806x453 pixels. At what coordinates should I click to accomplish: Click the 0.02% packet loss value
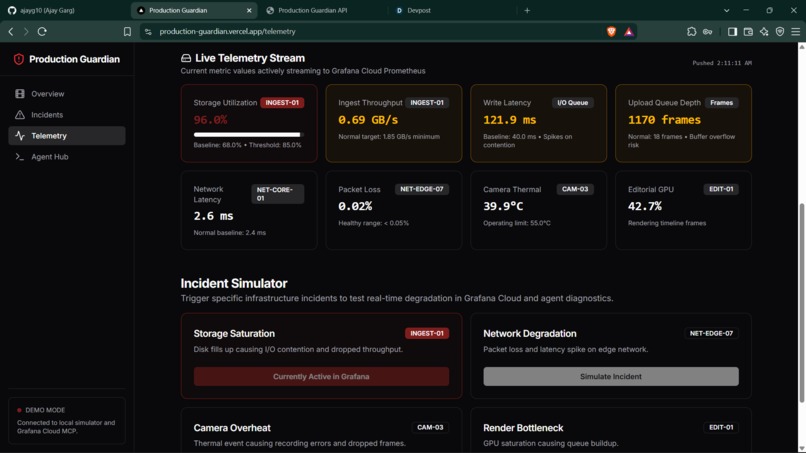(x=355, y=206)
